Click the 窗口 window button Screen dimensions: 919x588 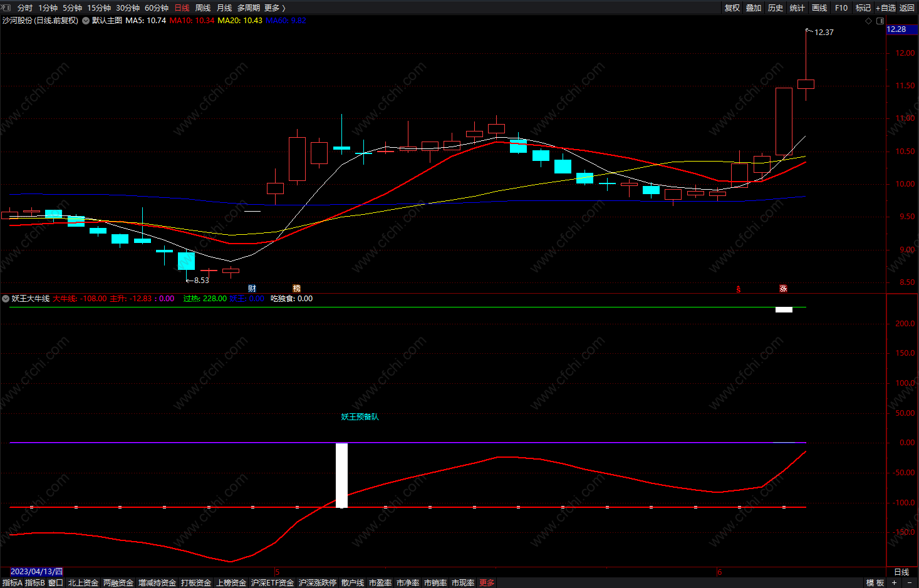click(x=56, y=583)
